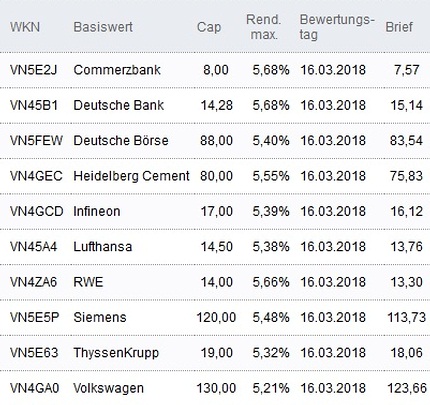
Task: Open WKN VN4GA0 for Volkswagen
Action: [x=35, y=388]
